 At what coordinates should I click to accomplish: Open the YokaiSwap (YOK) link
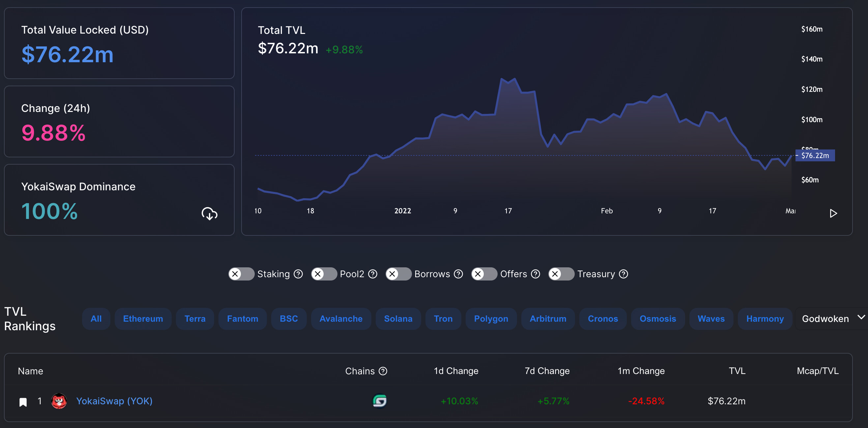pyautogui.click(x=114, y=401)
